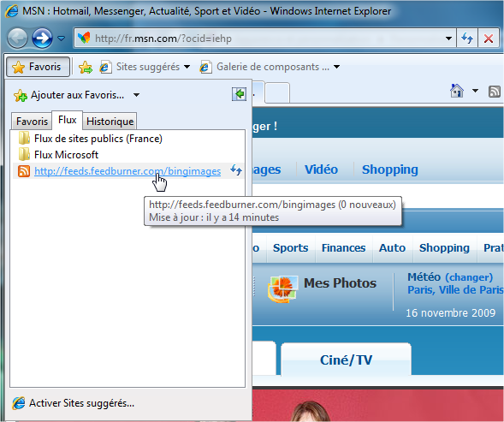The height and width of the screenshot is (422, 504).
Task: Click the Back navigation button
Action: [x=17, y=39]
